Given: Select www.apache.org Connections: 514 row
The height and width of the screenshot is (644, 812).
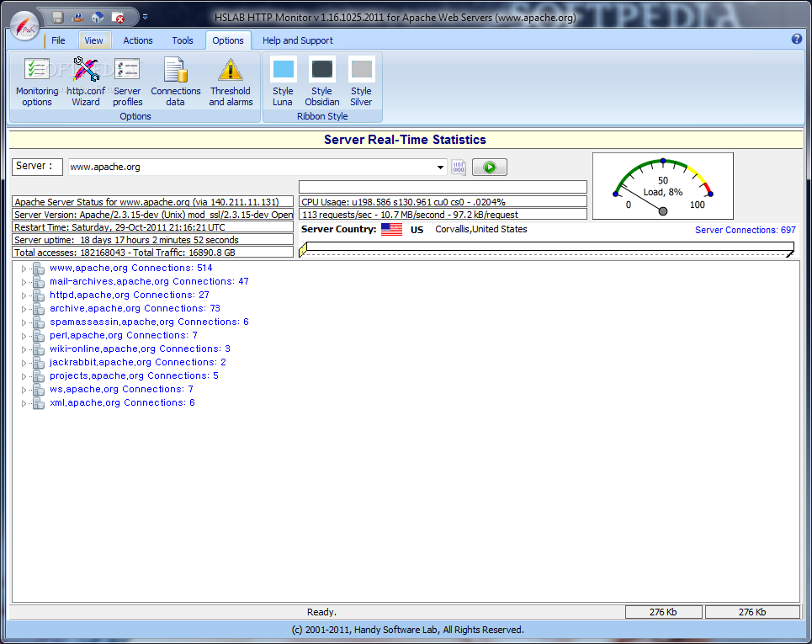Looking at the screenshot, I should click(x=131, y=268).
